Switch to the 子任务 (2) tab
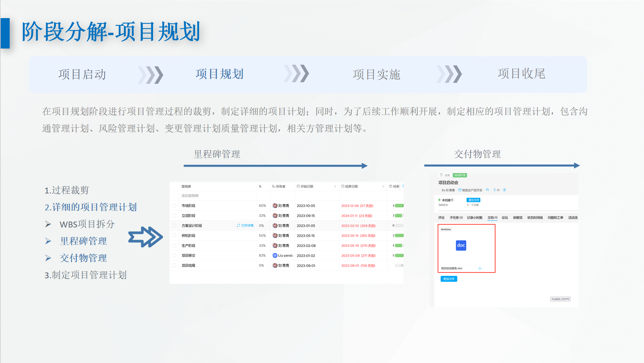The height and width of the screenshot is (363, 644). (x=456, y=218)
